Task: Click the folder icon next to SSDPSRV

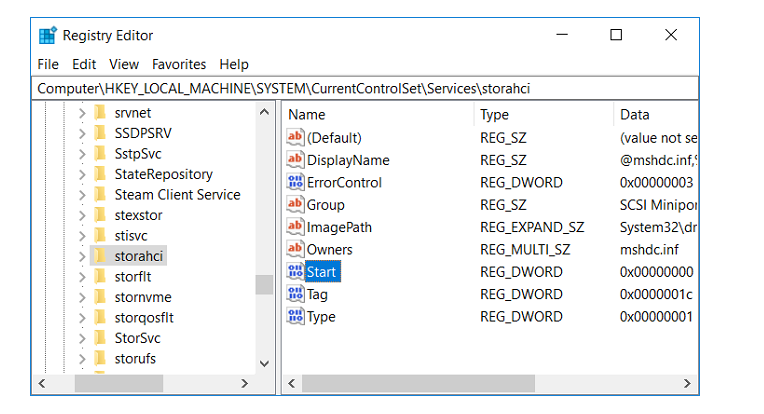Action: tap(100, 133)
